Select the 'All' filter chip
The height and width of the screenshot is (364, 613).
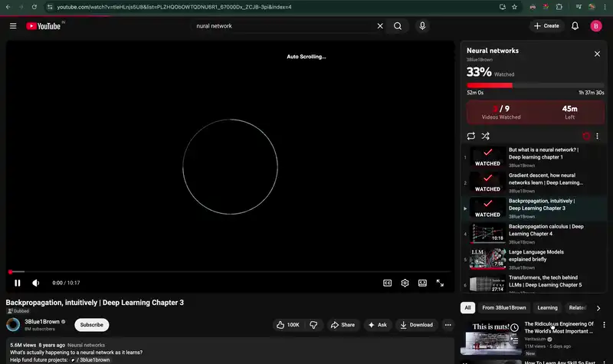pyautogui.click(x=467, y=308)
